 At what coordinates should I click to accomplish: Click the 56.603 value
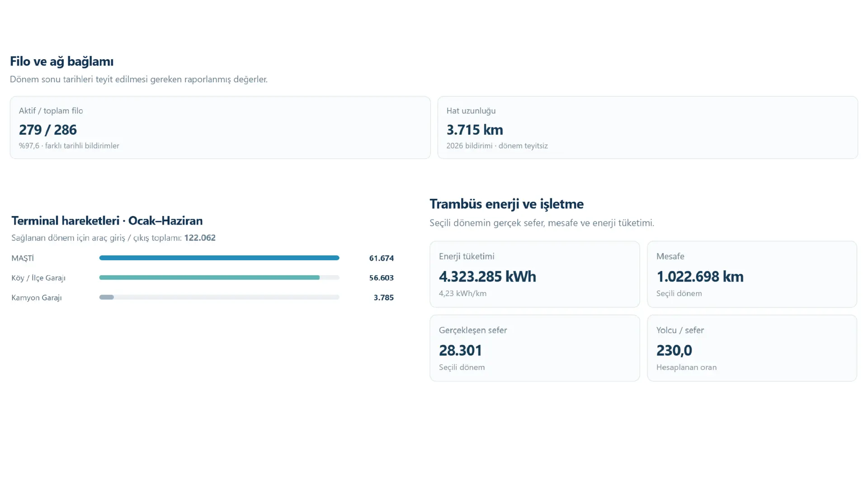point(381,278)
